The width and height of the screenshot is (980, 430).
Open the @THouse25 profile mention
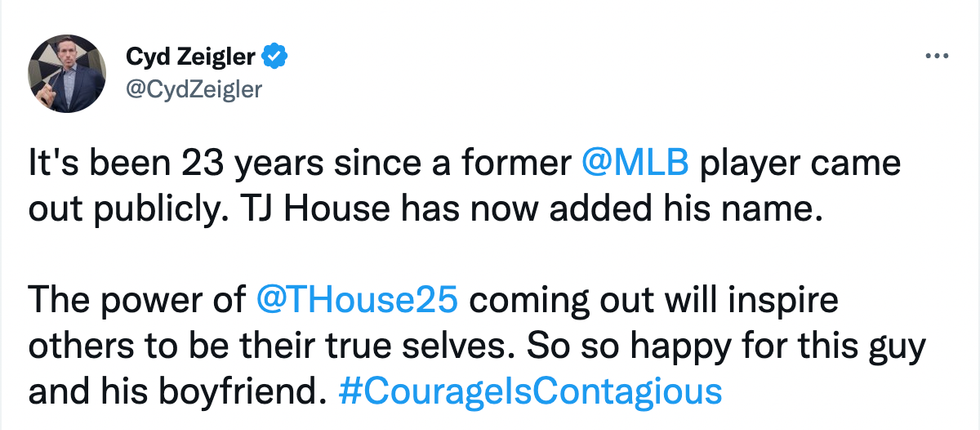coord(359,299)
